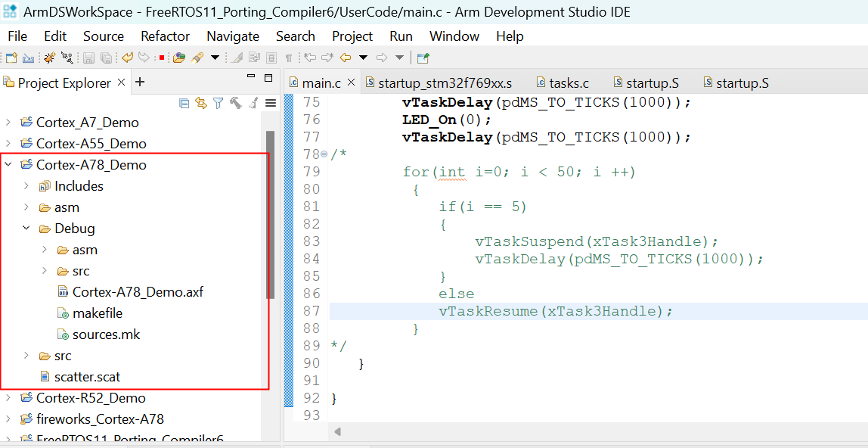Click Collapse All in Project Explorer

[x=184, y=103]
